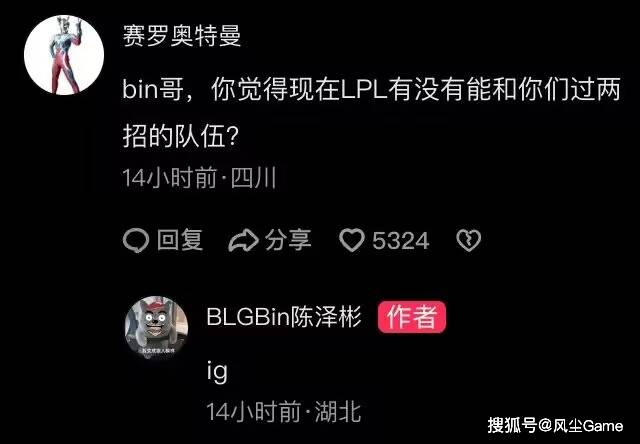Click the red 作者 author badge
Image resolution: width=640 pixels, height=444 pixels.
[412, 317]
